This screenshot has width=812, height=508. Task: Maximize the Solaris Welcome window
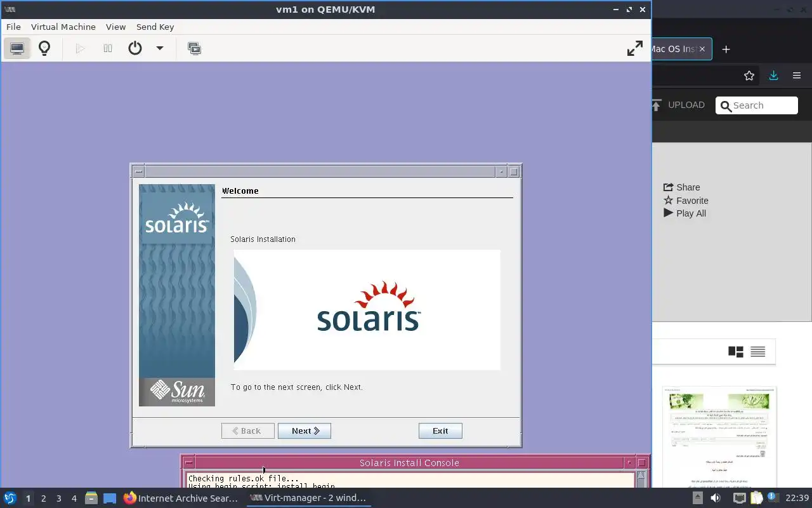[514, 171]
